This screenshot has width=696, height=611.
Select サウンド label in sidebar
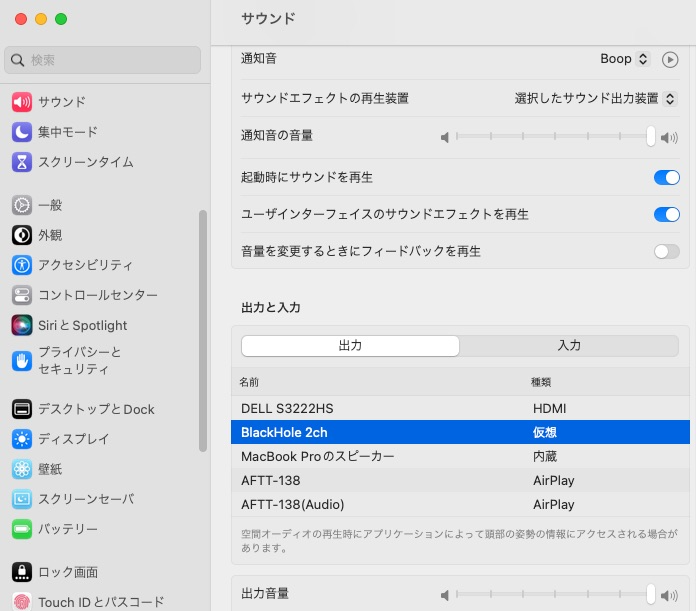62,102
